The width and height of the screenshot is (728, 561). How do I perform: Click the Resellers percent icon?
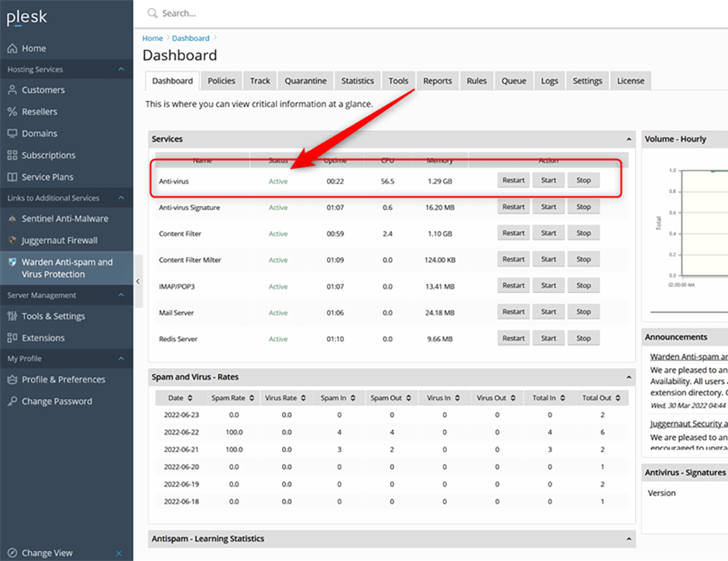12,112
